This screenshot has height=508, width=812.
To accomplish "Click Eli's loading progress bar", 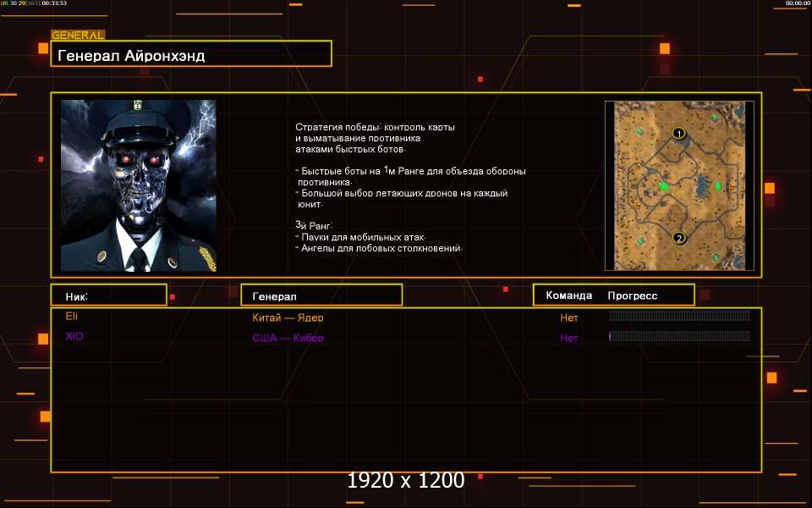I will pos(679,316).
